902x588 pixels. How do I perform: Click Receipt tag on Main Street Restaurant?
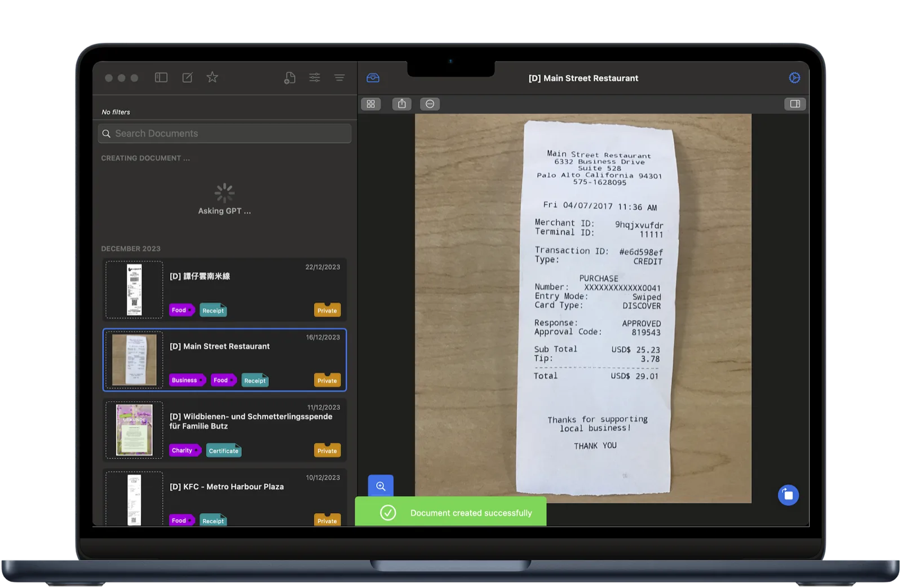pyautogui.click(x=255, y=381)
